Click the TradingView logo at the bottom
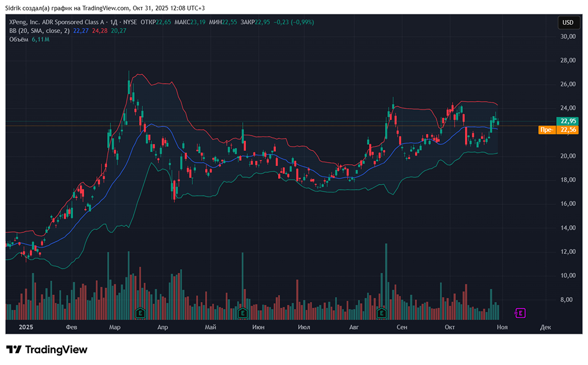 47,350
